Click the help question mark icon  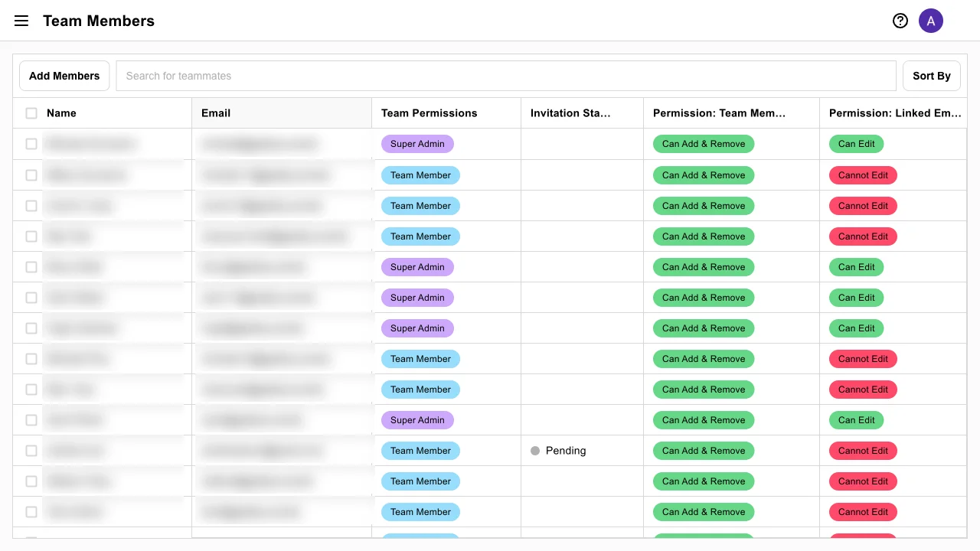point(900,21)
